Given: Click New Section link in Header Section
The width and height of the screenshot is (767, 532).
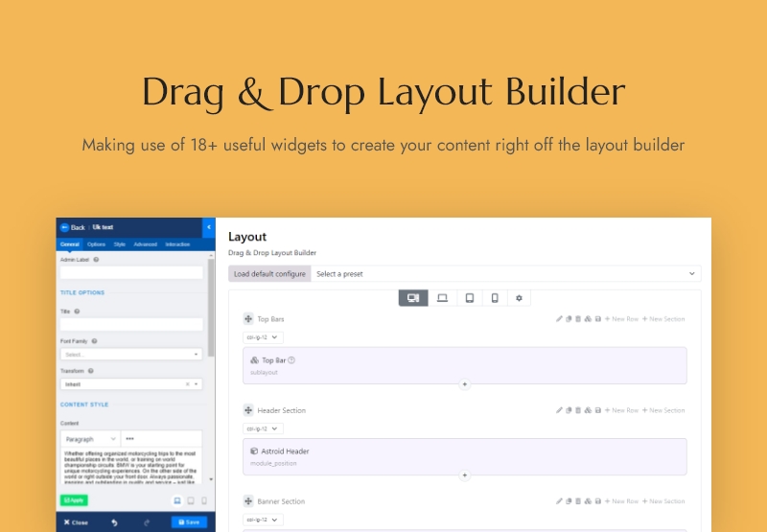Looking at the screenshot, I should 663,410.
